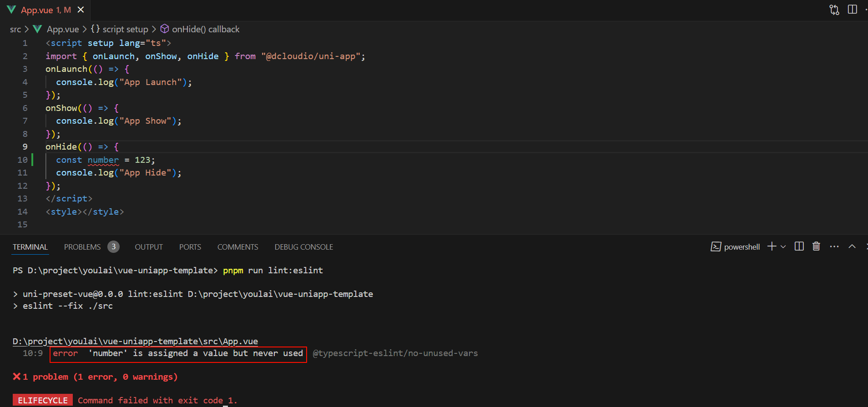The image size is (868, 407).
Task: Split the terminal panel
Action: [799, 246]
